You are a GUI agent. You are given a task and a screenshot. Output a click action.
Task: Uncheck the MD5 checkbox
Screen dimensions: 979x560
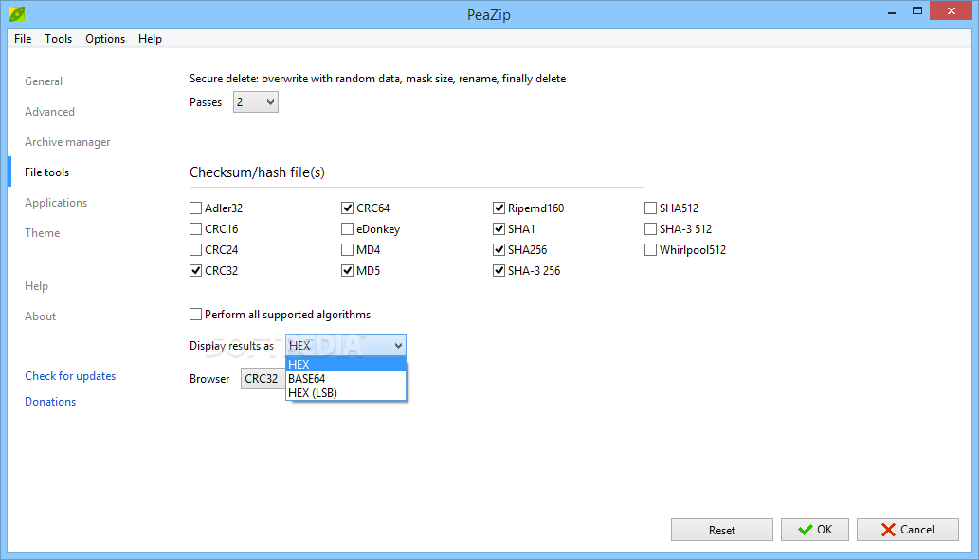(x=347, y=270)
